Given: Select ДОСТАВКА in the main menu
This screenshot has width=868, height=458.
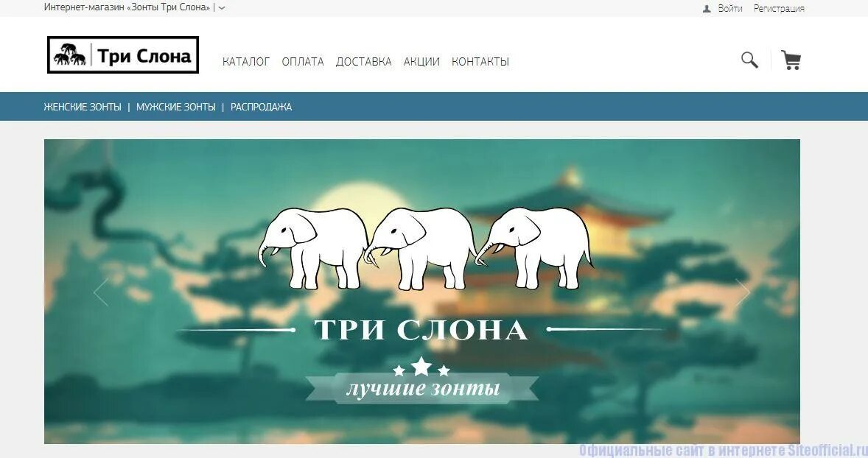Looking at the screenshot, I should pyautogui.click(x=364, y=62).
